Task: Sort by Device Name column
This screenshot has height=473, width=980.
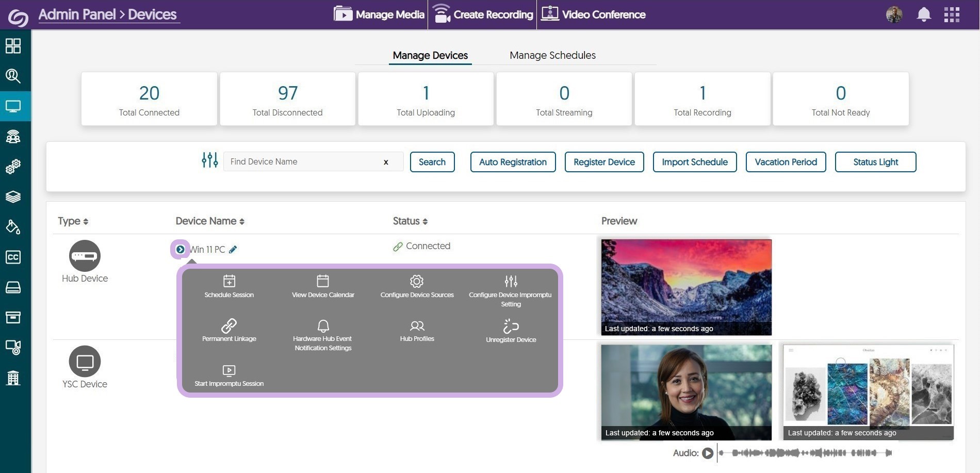Action: coord(210,221)
